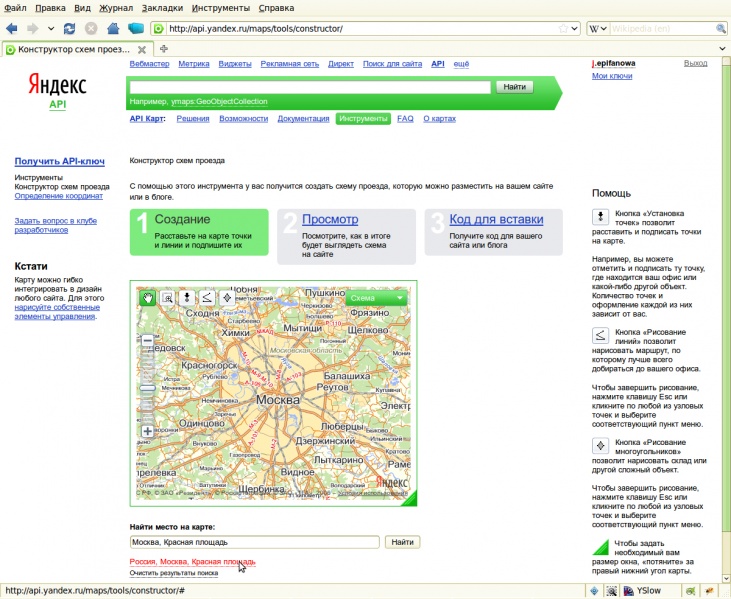
Task: Click the Найти место на карте field
Action: [x=255, y=542]
